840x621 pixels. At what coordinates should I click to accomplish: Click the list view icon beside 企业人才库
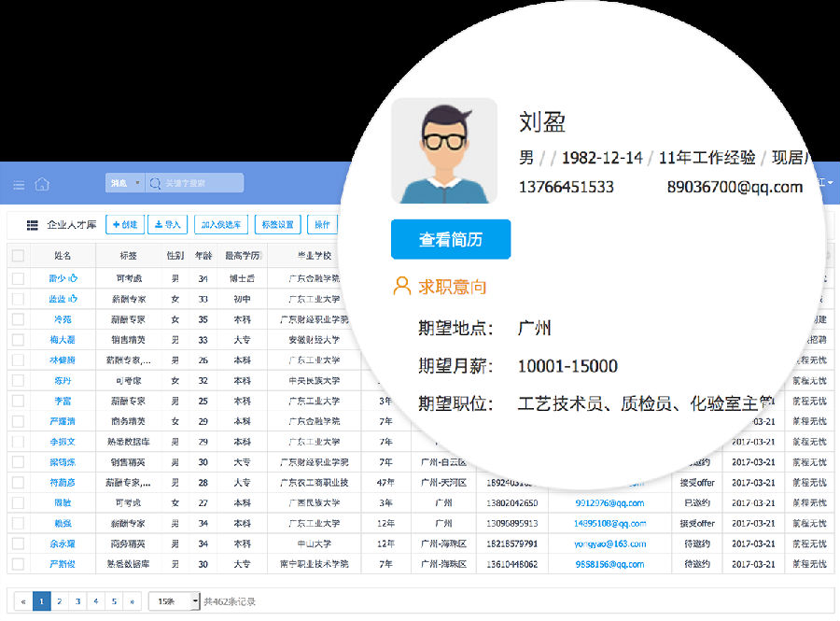coord(32,225)
